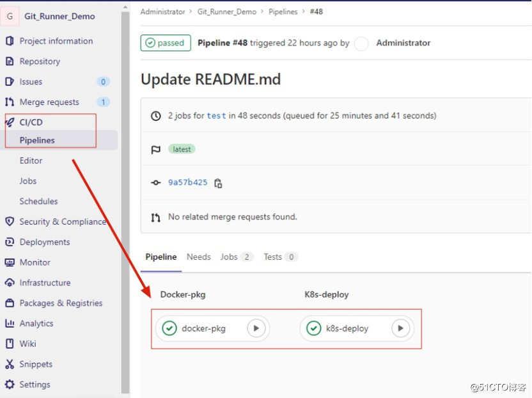Click the Security & Compliance shield icon
This screenshot has height=398, width=532.
coord(10,222)
